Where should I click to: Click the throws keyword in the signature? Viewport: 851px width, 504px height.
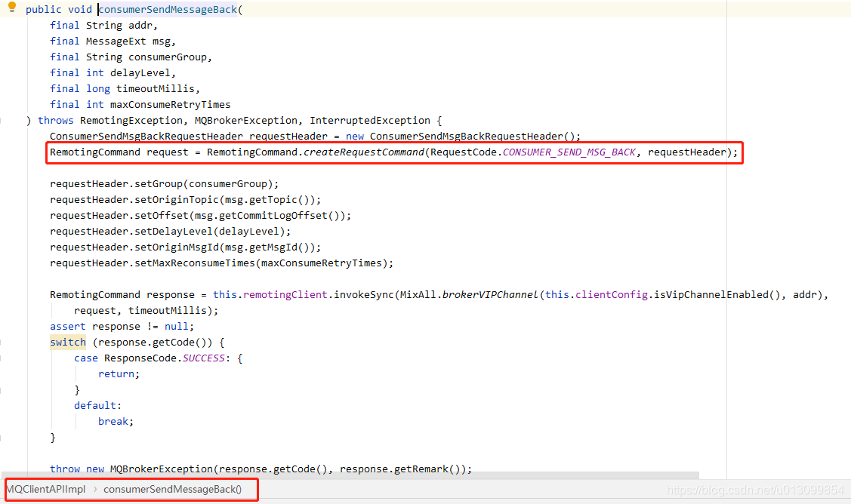tap(55, 120)
